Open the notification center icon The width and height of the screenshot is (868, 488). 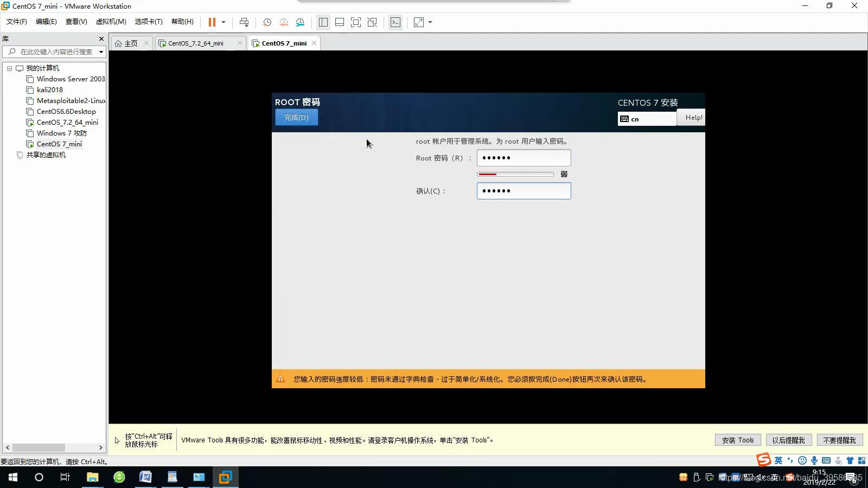[x=852, y=478]
